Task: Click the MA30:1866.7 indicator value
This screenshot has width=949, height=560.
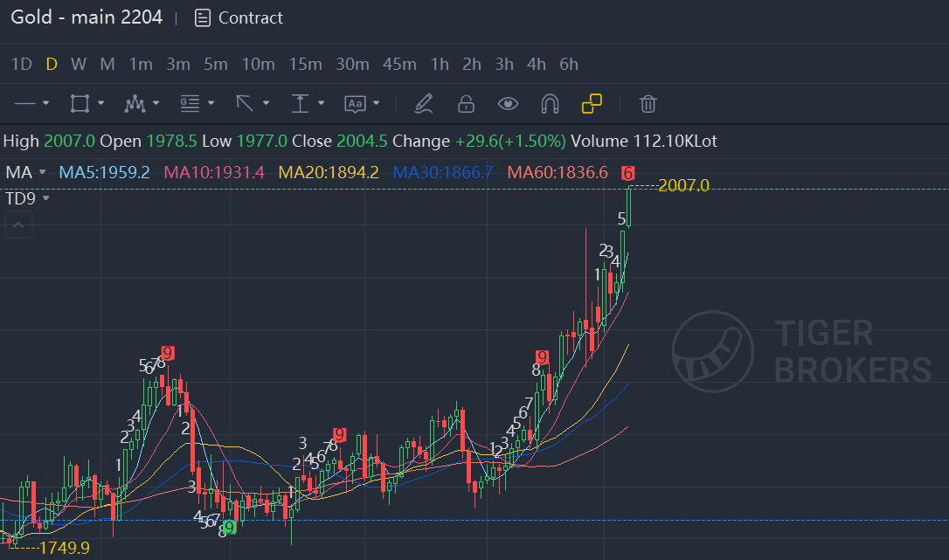Action: (x=443, y=172)
